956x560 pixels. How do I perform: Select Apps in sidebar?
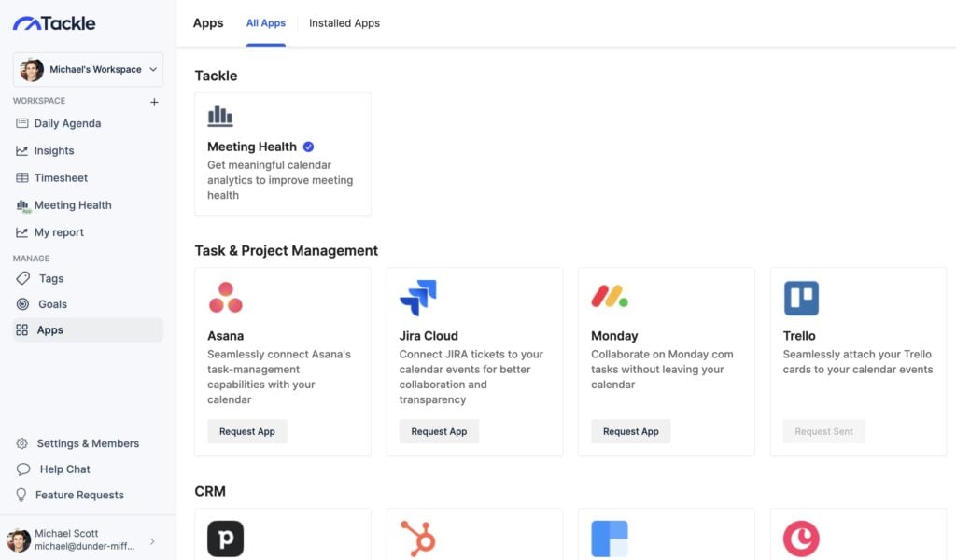[x=88, y=329]
